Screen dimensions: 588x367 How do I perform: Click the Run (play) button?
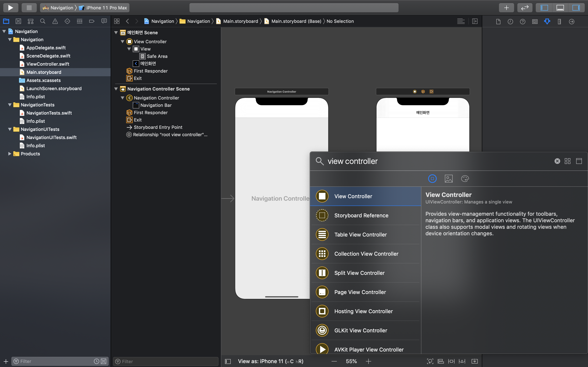[x=10, y=8]
